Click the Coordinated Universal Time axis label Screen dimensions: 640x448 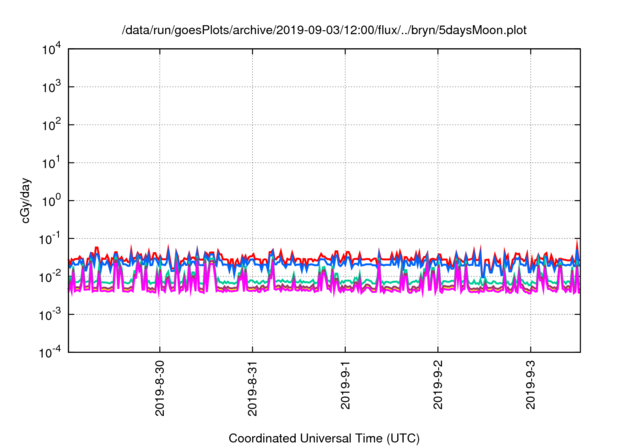[323, 439]
